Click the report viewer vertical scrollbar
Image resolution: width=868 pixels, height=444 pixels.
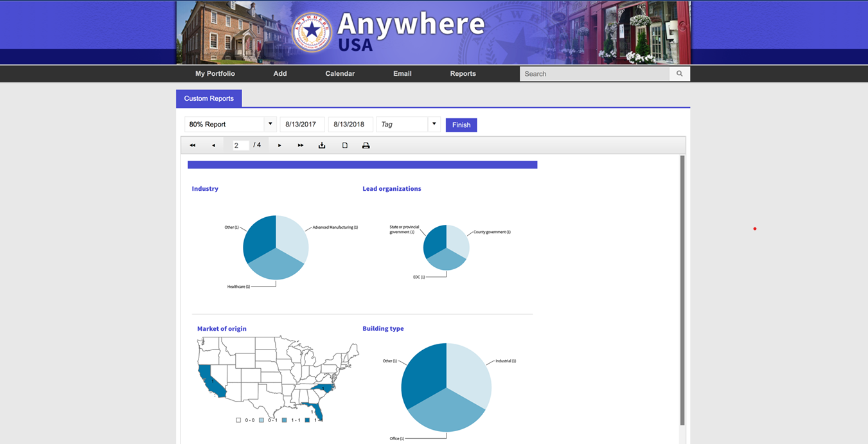pos(682,289)
